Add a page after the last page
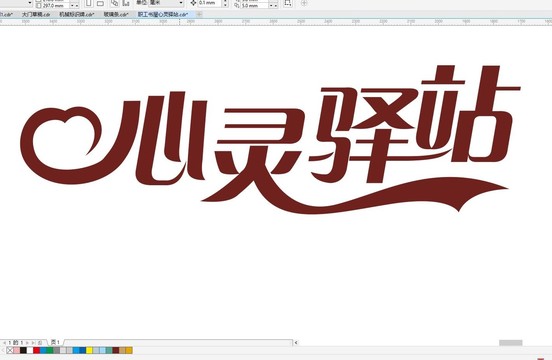The width and height of the screenshot is (552, 360). pos(40,342)
